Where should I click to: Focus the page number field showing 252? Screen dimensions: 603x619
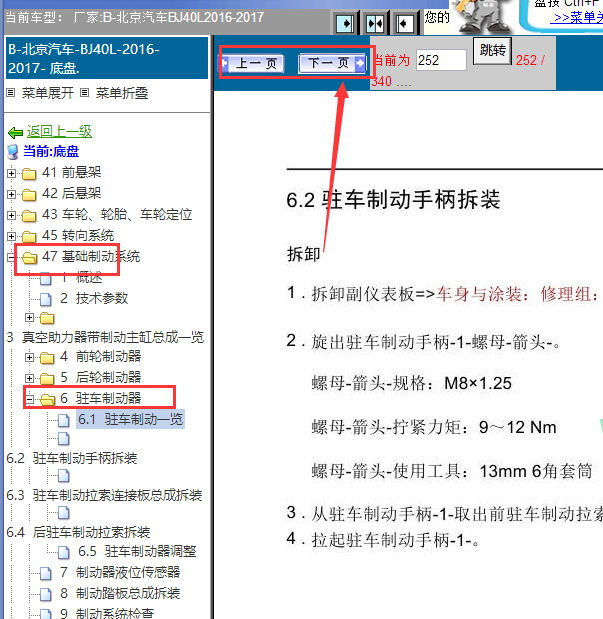[x=441, y=60]
